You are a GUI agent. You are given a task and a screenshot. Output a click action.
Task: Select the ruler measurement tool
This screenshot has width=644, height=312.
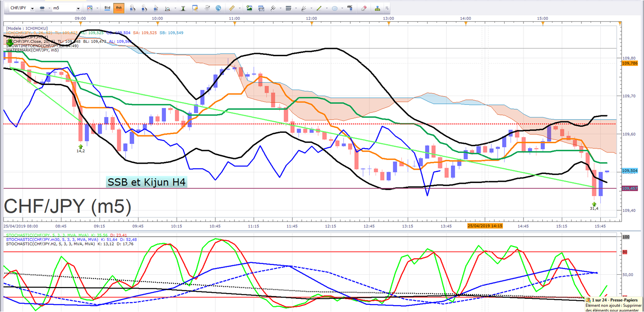point(232,8)
